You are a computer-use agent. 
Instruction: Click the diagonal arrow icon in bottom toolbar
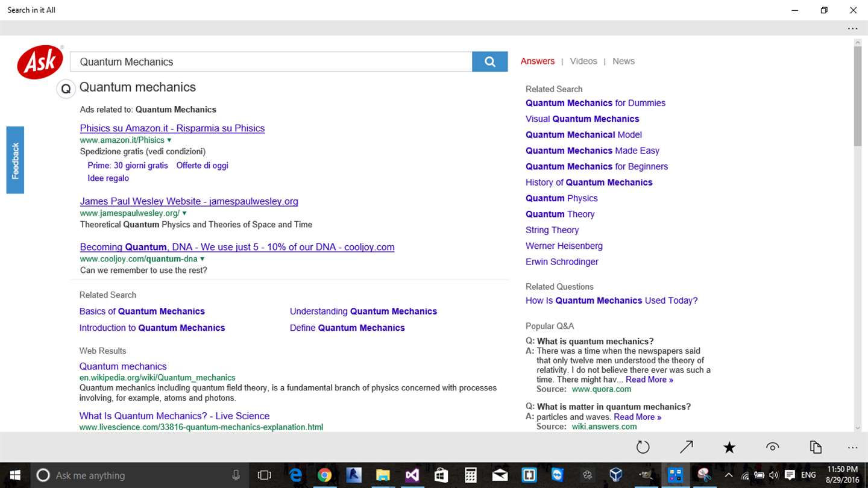coord(686,447)
